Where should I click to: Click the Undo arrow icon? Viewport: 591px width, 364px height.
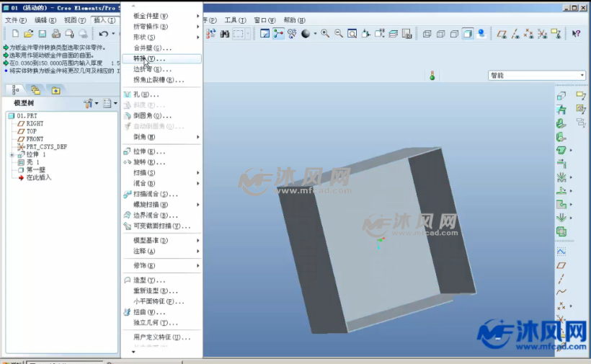104,34
